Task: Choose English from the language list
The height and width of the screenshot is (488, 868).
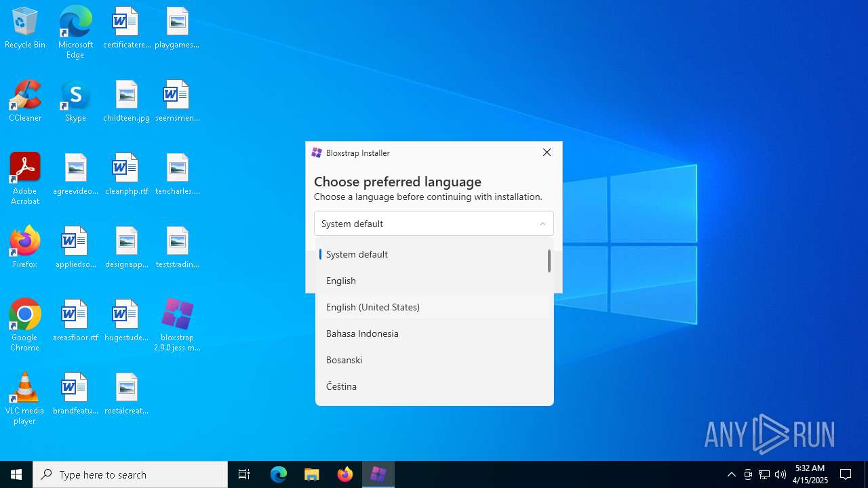Action: coord(434,281)
